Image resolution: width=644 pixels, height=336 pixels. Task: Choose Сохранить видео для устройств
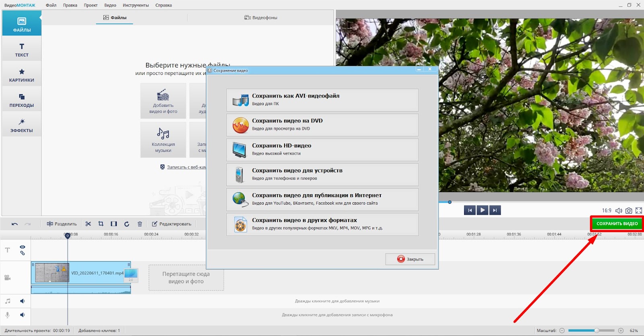[x=322, y=174]
